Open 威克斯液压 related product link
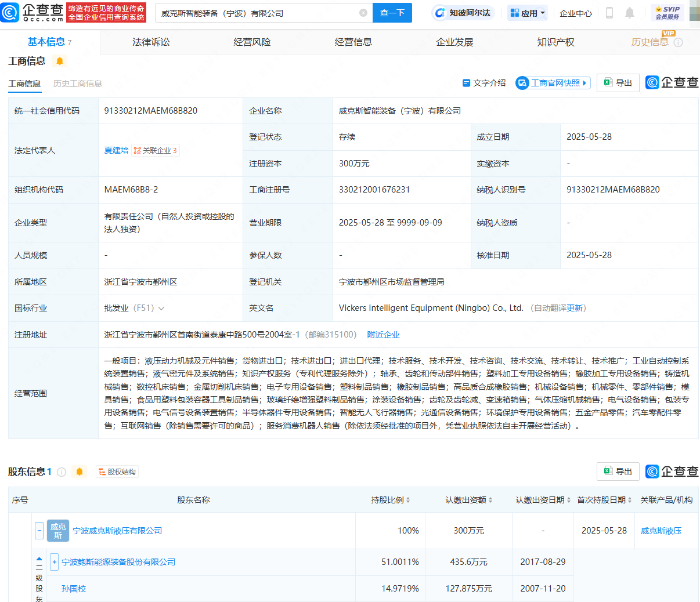 click(x=661, y=531)
